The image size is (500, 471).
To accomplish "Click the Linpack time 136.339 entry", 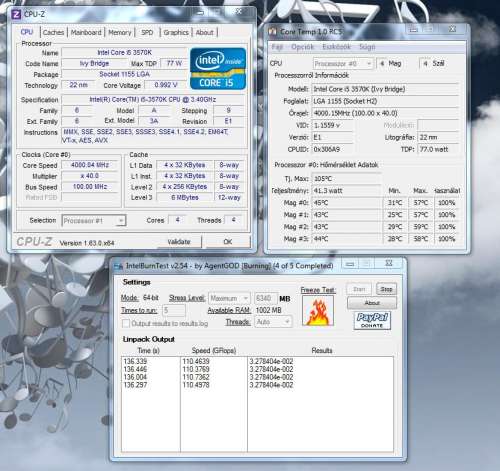I will pyautogui.click(x=135, y=361).
